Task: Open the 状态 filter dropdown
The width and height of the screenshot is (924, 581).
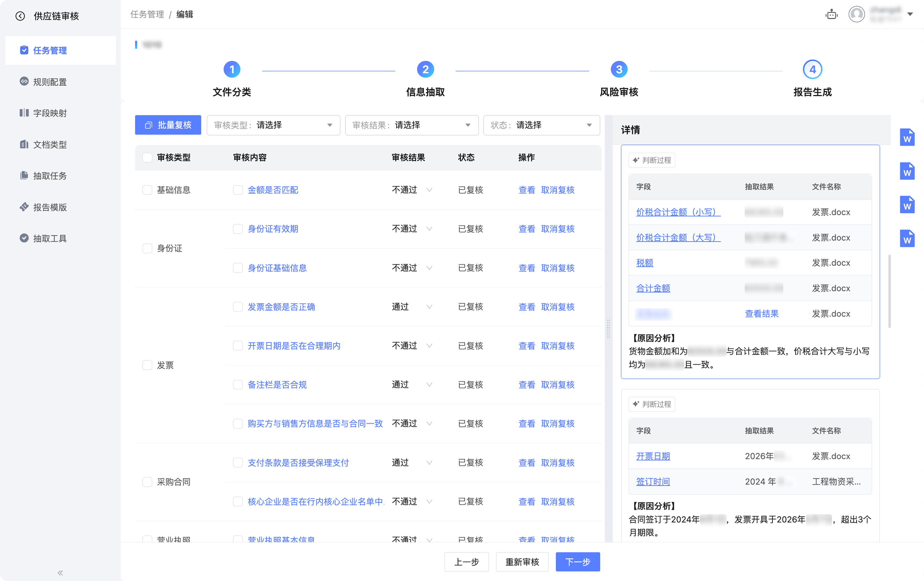Action: pos(542,125)
